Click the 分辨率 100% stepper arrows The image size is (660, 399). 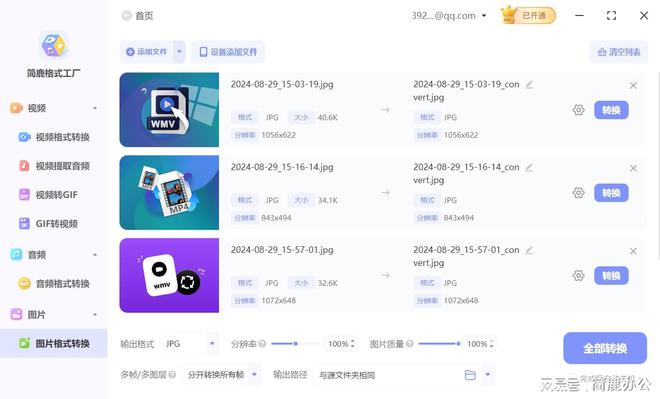353,344
